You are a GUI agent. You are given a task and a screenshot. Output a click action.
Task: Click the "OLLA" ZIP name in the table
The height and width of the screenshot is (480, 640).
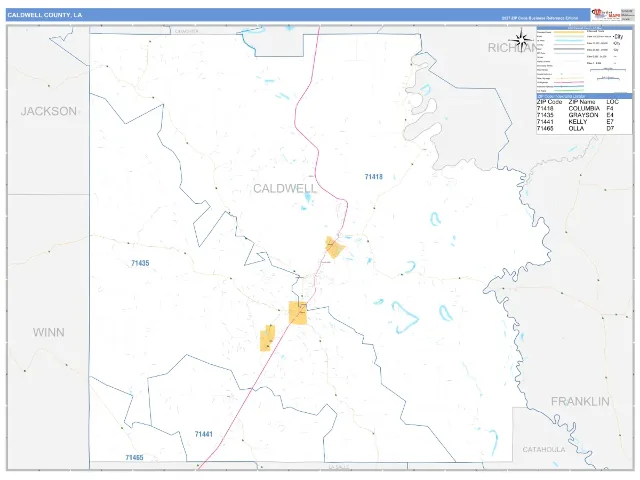coord(576,128)
